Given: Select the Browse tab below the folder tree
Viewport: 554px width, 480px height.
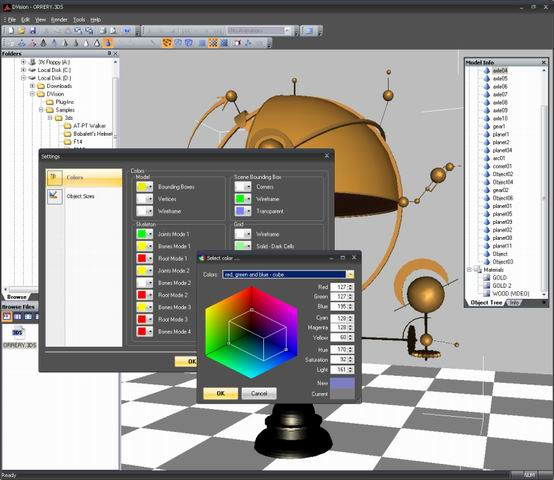Looking at the screenshot, I should click(x=17, y=297).
